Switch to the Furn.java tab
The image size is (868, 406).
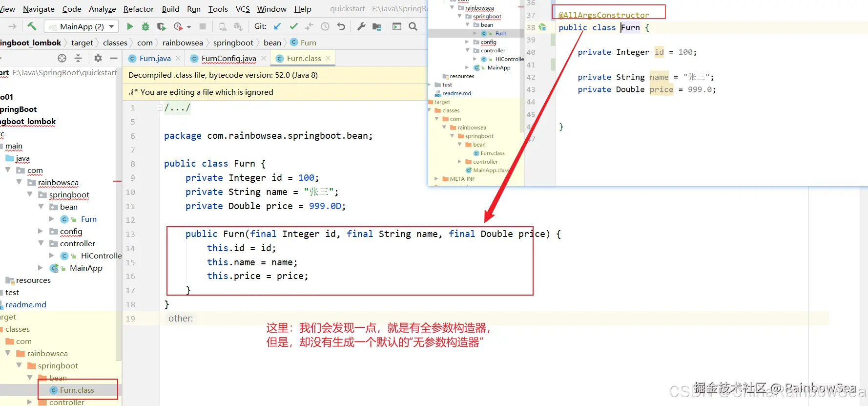(155, 58)
